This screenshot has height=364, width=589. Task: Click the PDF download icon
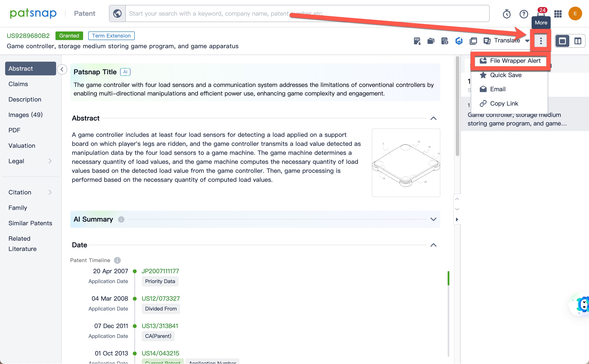point(417,41)
